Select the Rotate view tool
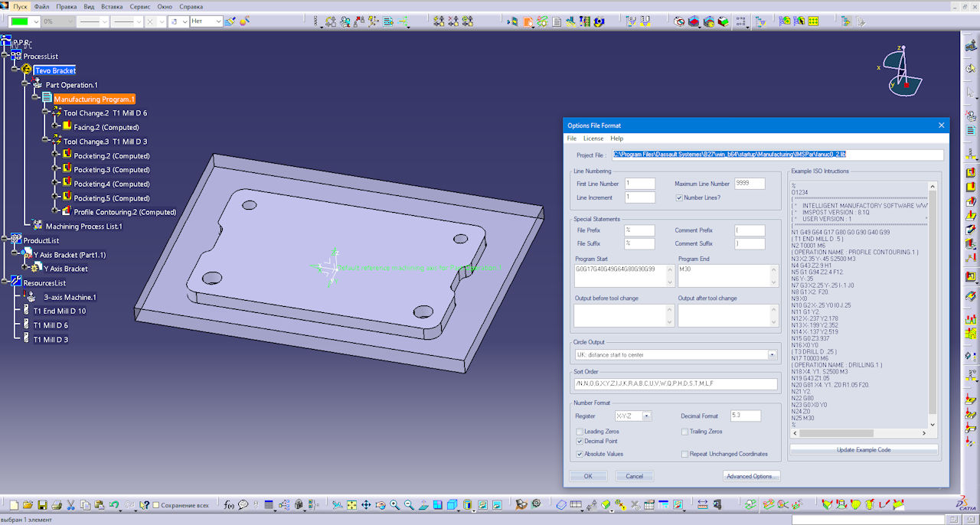 tap(381, 505)
